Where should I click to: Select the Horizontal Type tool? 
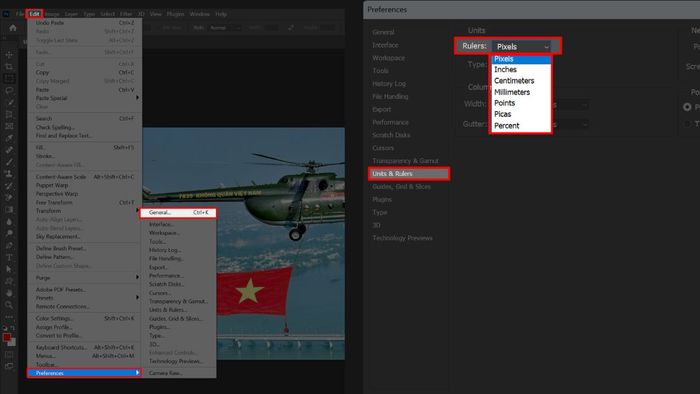pyautogui.click(x=9, y=257)
